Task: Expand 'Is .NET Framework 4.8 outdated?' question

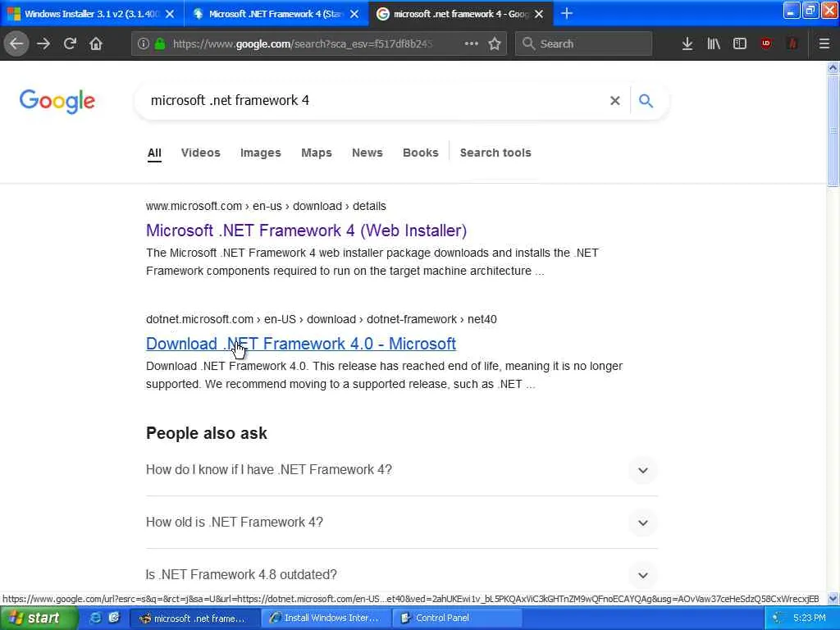Action: pos(402,575)
